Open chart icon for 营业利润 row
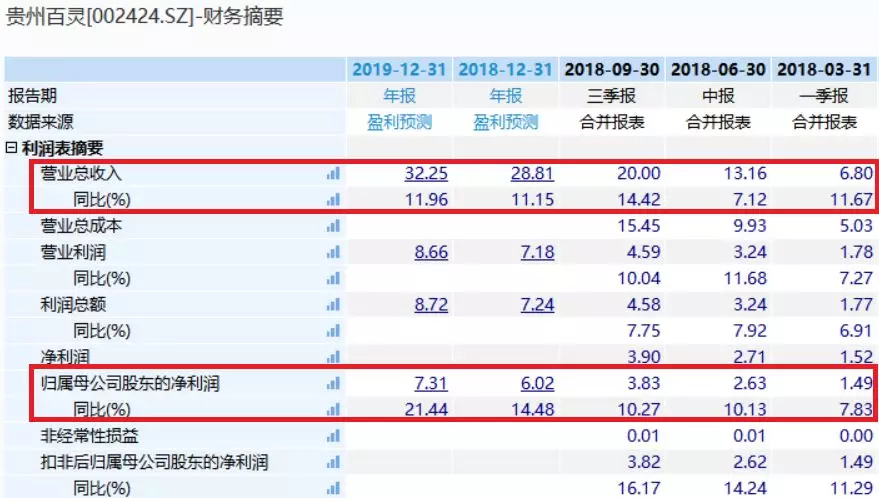The height and width of the screenshot is (498, 879). [x=333, y=252]
